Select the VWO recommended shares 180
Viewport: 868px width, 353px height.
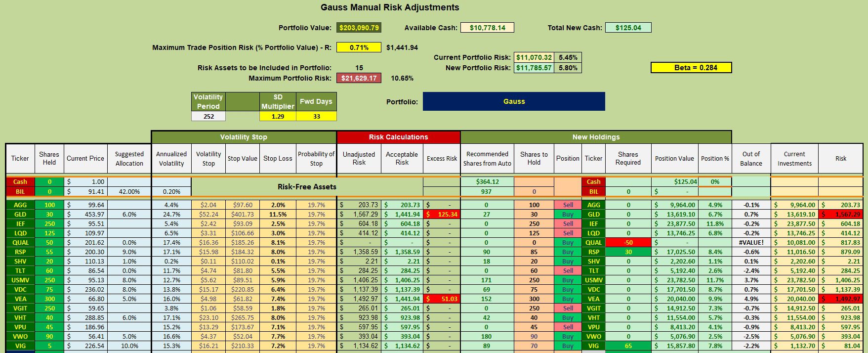click(x=487, y=336)
